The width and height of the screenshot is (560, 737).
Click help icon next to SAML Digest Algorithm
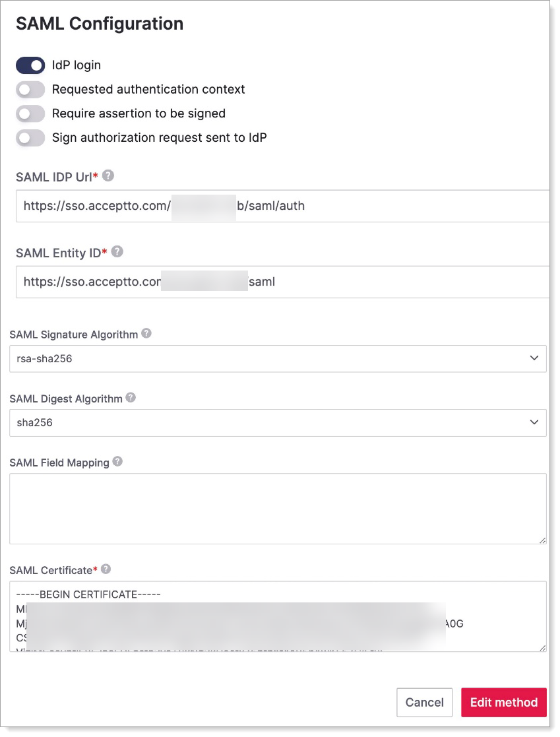[131, 398]
